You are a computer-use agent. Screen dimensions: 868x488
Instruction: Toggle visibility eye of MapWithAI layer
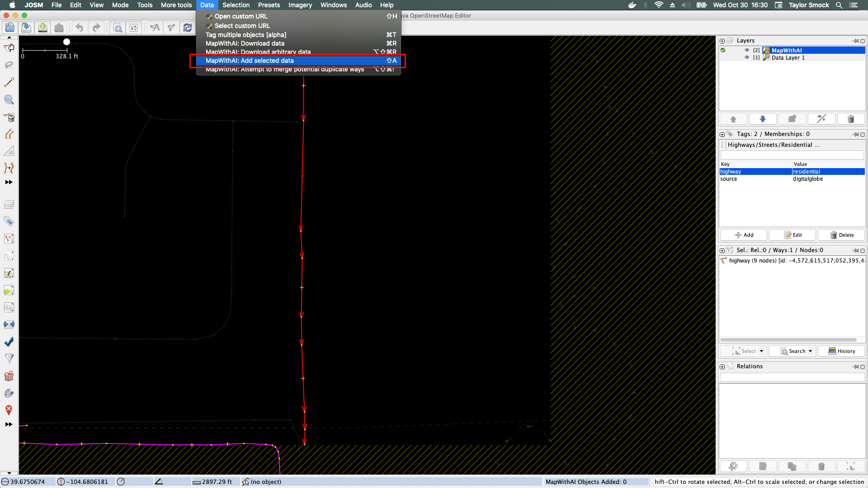tap(747, 50)
